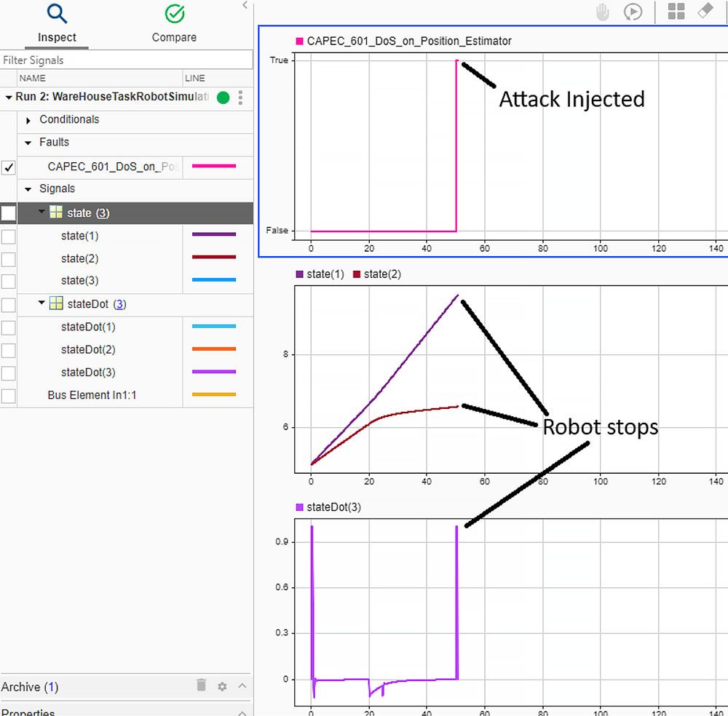Collapse the Faults group

pyautogui.click(x=28, y=143)
